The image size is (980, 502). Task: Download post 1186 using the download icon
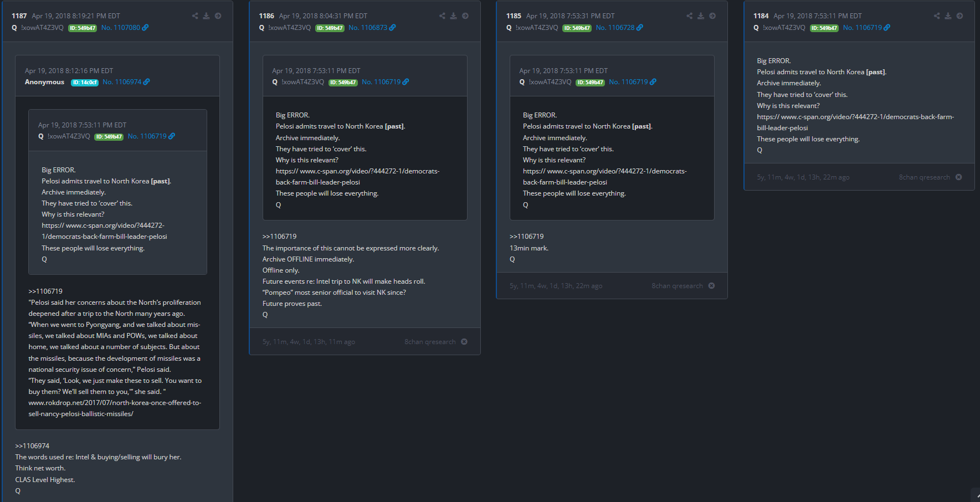coord(453,16)
